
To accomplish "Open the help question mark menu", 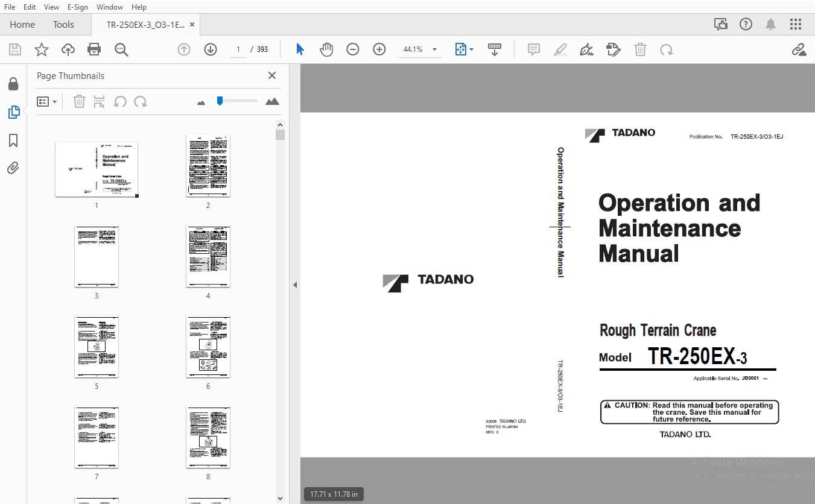I will (746, 25).
